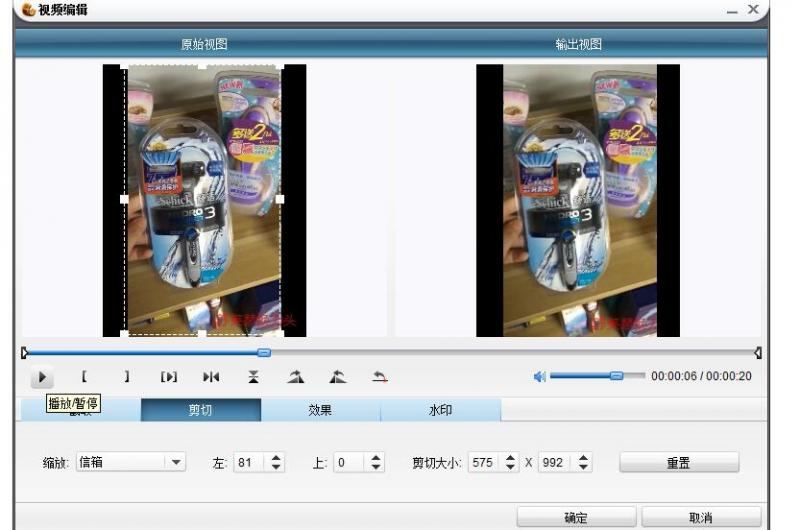
Task: Click the crop height field showing 992
Action: click(556, 463)
